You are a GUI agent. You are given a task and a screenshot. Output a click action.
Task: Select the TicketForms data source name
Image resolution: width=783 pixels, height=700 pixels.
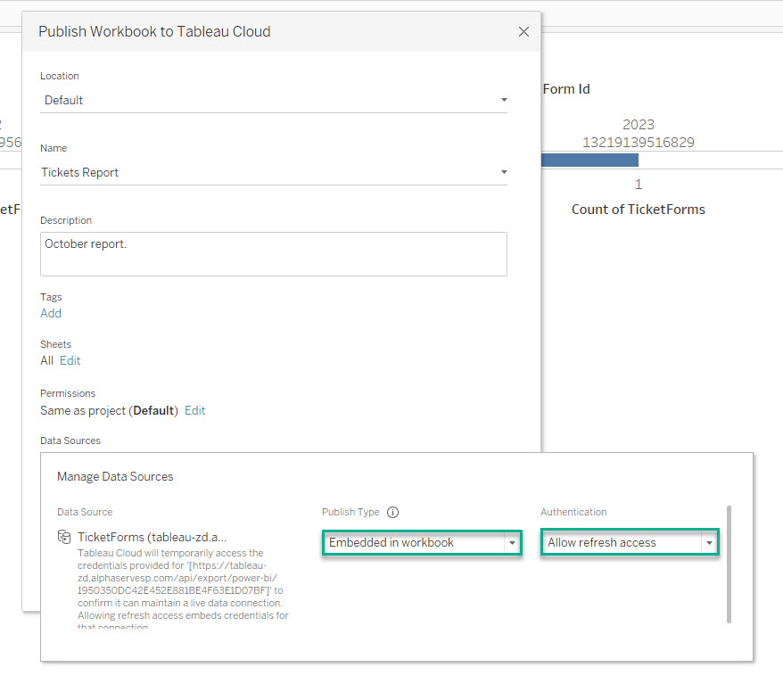point(152,537)
